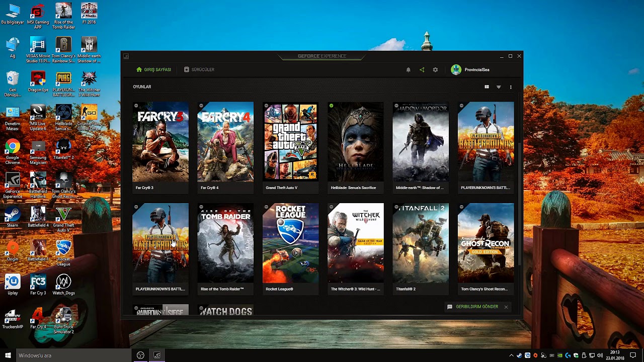
Task: Open GeForce Experience settings gear
Action: [435, 70]
